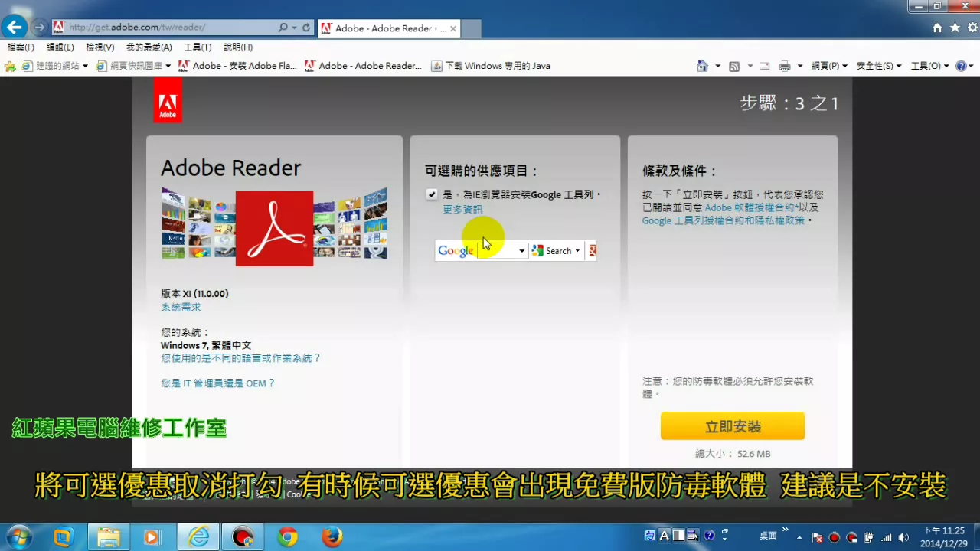The width and height of the screenshot is (980, 551).
Task: Open the 我的最愛(A) menu
Action: click(x=149, y=47)
